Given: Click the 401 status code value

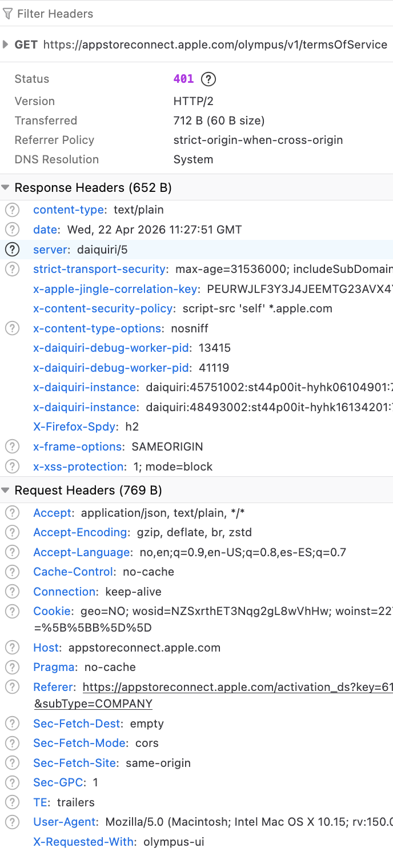Looking at the screenshot, I should [x=183, y=79].
